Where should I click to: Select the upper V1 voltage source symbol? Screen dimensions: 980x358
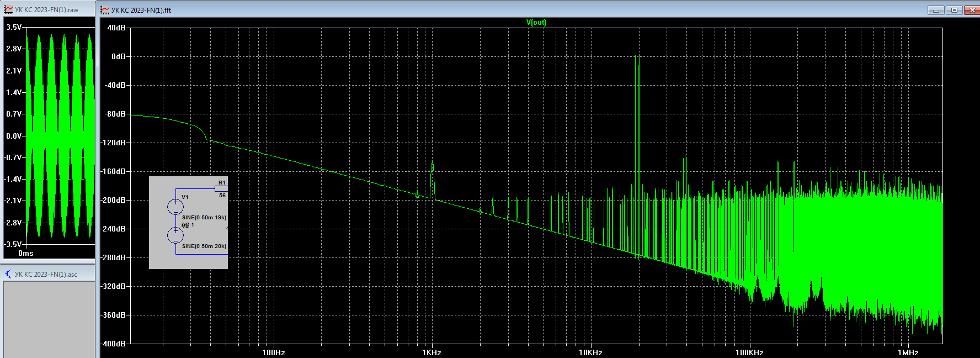point(175,207)
